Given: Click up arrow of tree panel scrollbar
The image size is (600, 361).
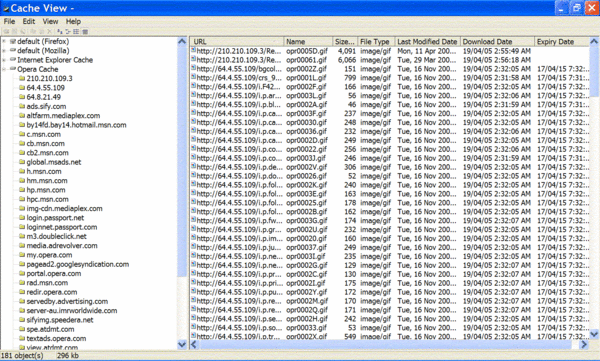Looking at the screenshot, I should coord(182,41).
